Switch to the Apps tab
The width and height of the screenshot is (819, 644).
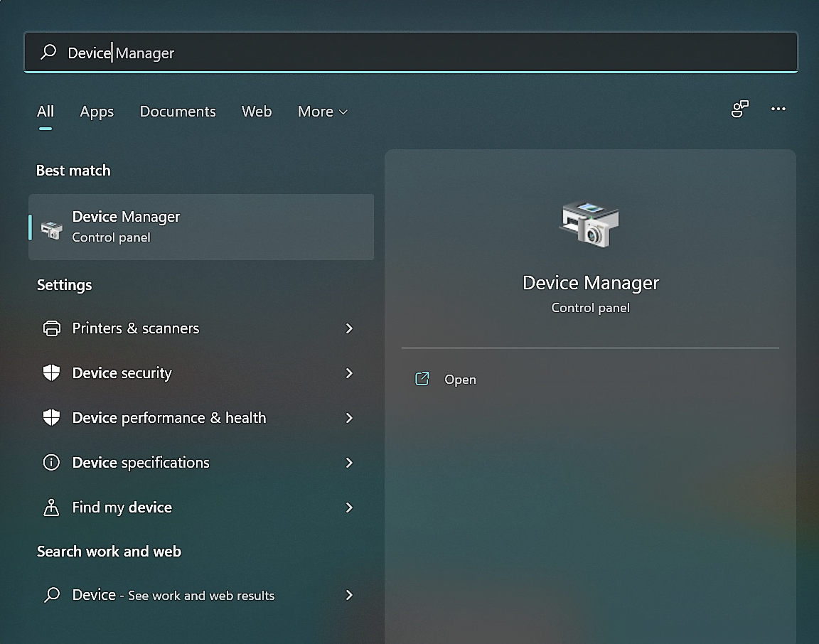pos(97,112)
